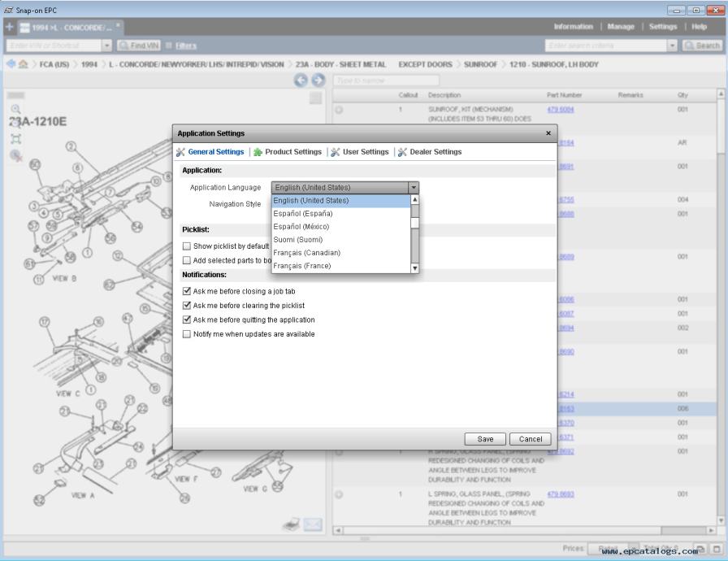Click the fit-to-window icon beside diagram
728x561 pixels.
point(15,139)
